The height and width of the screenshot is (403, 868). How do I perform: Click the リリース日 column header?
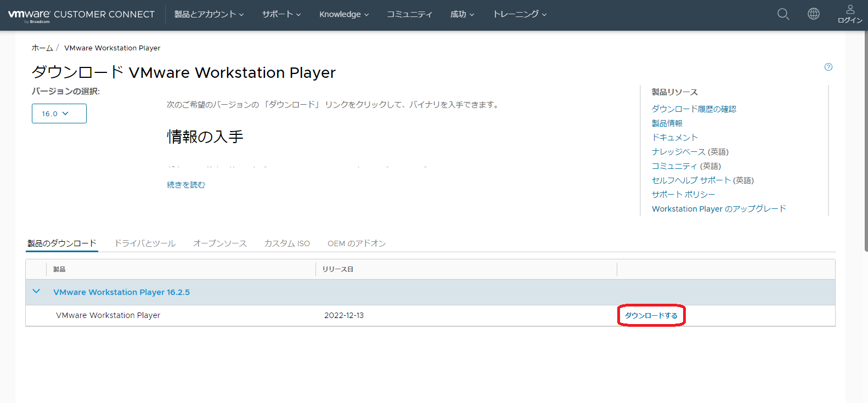pyautogui.click(x=338, y=269)
